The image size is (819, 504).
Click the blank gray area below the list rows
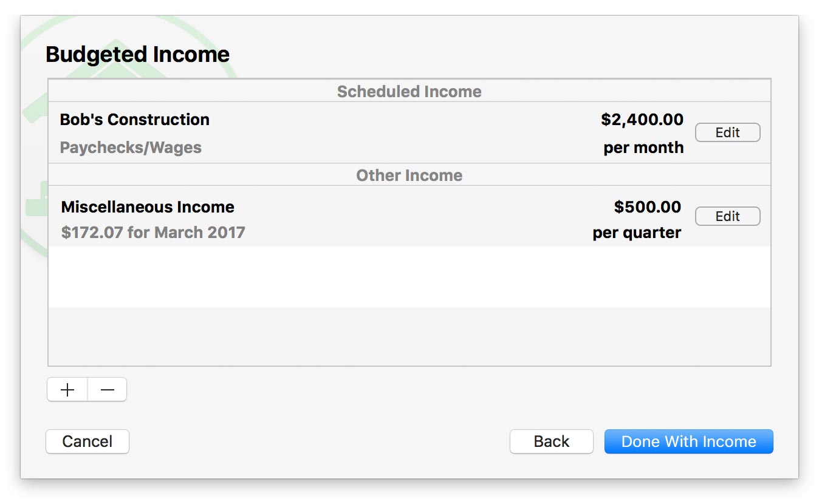tap(409, 336)
